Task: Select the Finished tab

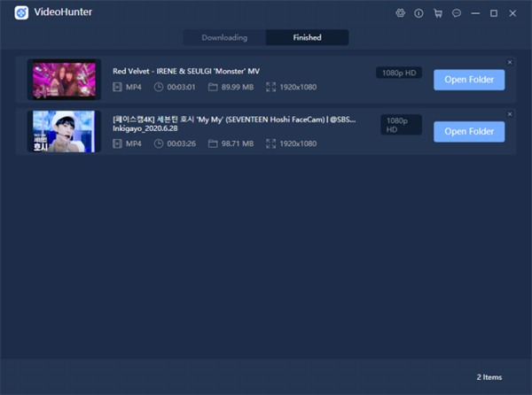Action: click(307, 37)
